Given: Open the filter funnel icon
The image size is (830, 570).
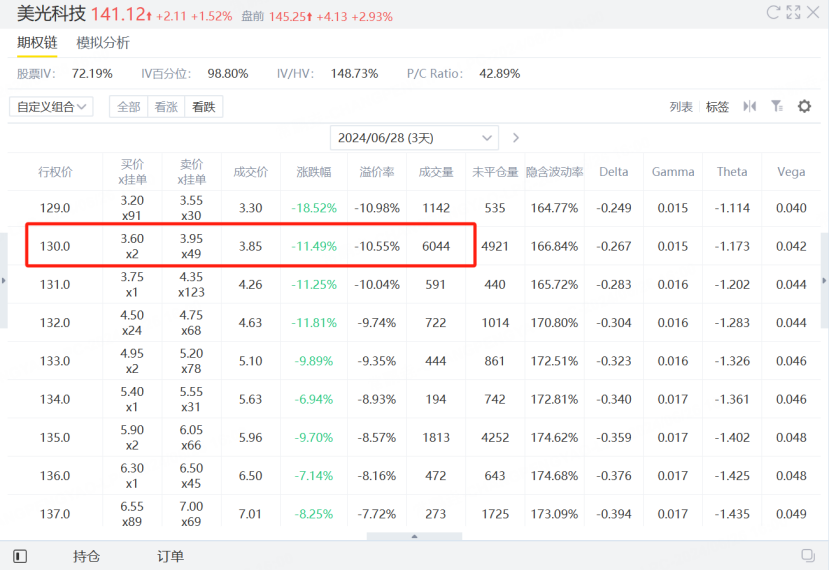Looking at the screenshot, I should [777, 106].
